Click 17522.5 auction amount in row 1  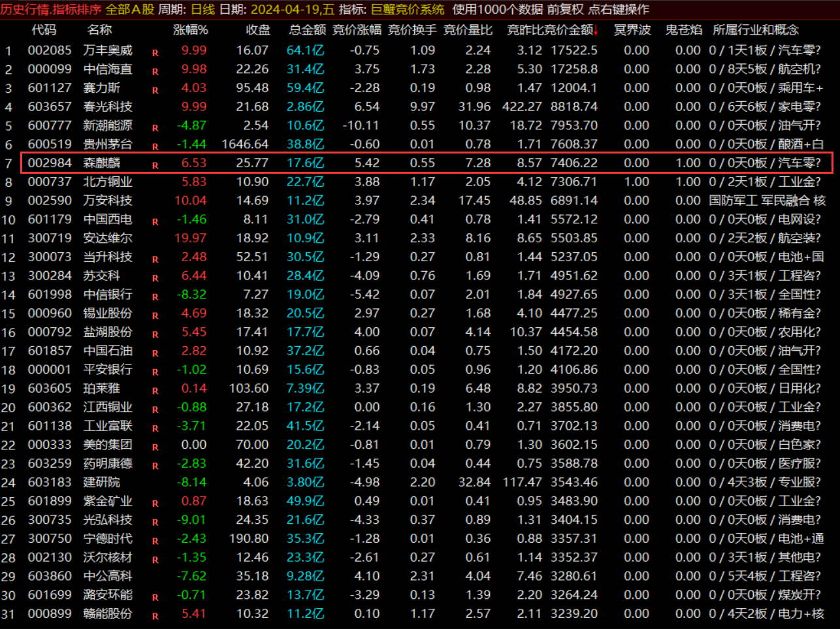(x=573, y=50)
